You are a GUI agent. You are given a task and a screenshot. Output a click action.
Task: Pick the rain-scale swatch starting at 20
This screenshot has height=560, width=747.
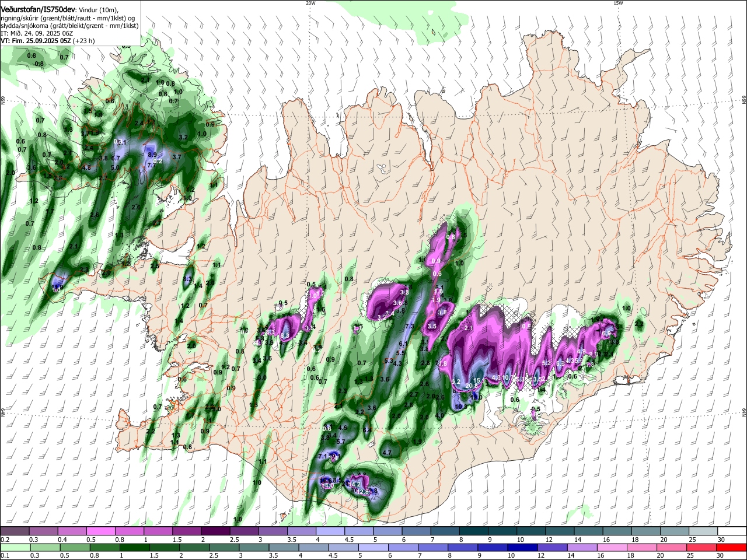click(x=672, y=547)
